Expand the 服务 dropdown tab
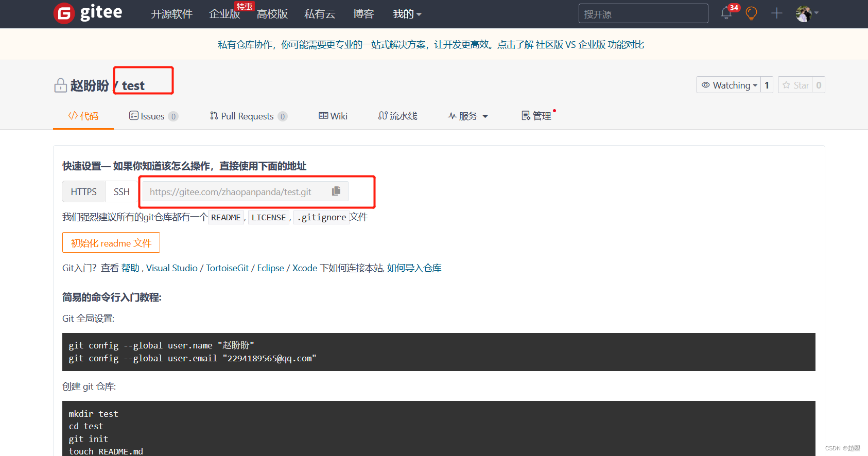This screenshot has height=456, width=868. [x=467, y=116]
